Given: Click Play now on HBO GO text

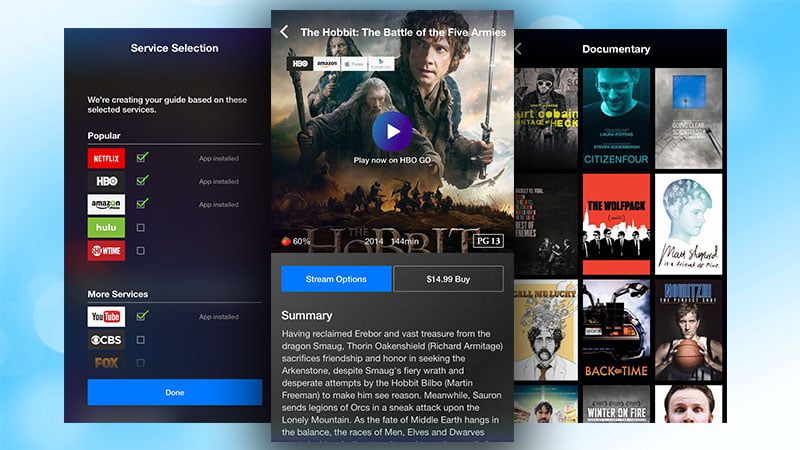Looking at the screenshot, I should [x=392, y=160].
